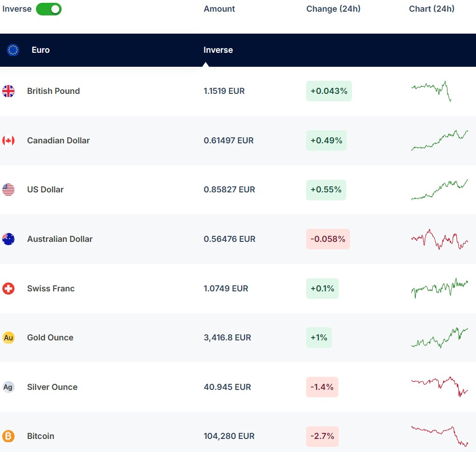View the US Dollar 24h chart
The image size is (476, 452).
point(439,190)
